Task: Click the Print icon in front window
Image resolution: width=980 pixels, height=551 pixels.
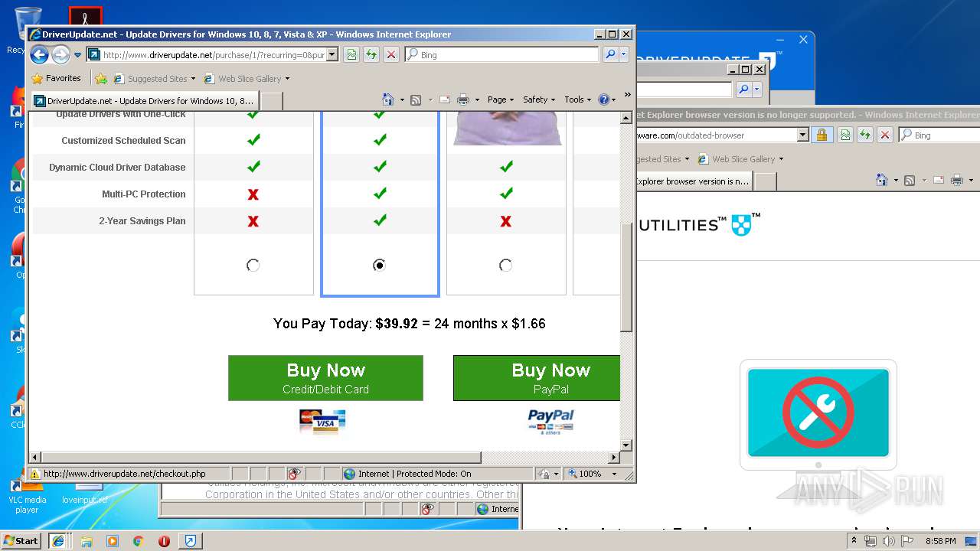Action: pyautogui.click(x=463, y=99)
